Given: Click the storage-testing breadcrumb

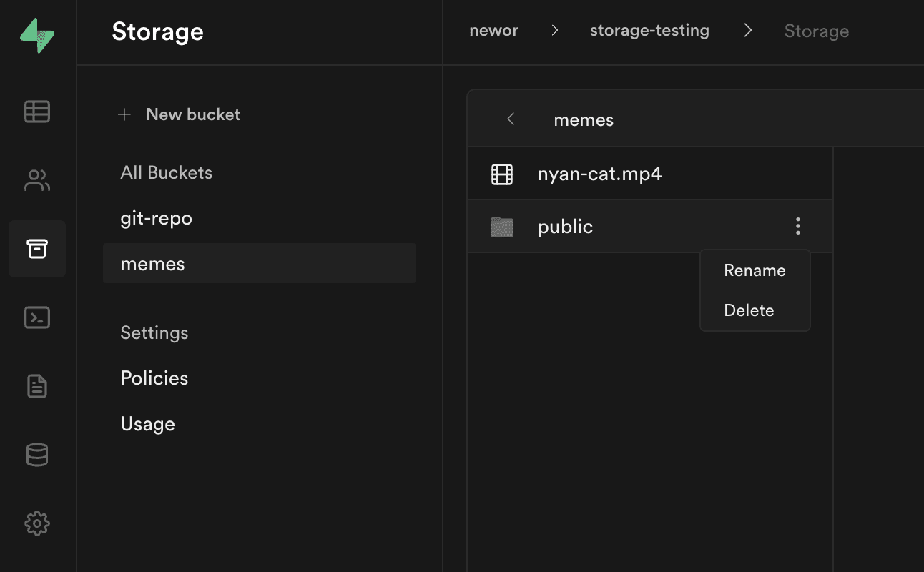Looking at the screenshot, I should click(649, 31).
